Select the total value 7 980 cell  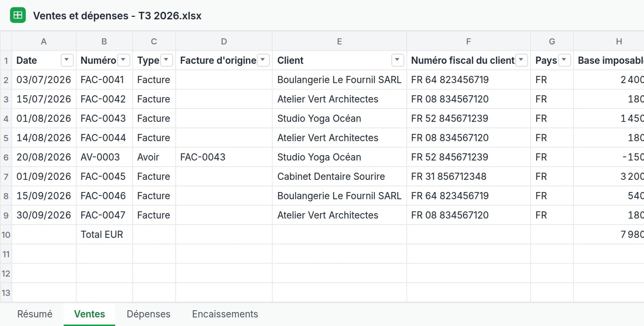[x=609, y=235]
